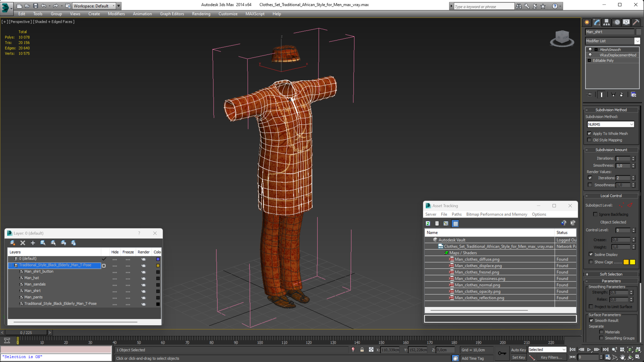Refresh the Asset Tracking list

[428, 224]
